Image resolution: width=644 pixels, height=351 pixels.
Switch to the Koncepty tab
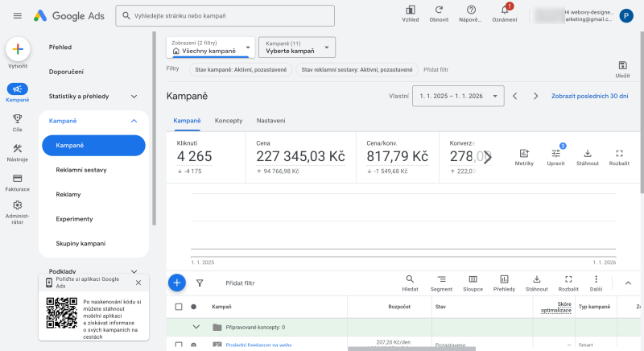pos(229,121)
